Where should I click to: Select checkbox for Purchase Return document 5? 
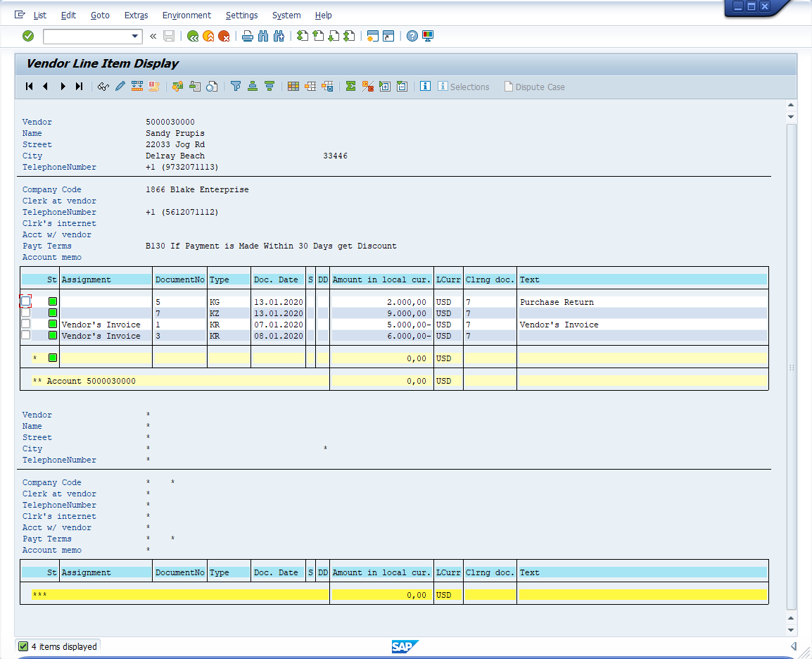tap(26, 301)
